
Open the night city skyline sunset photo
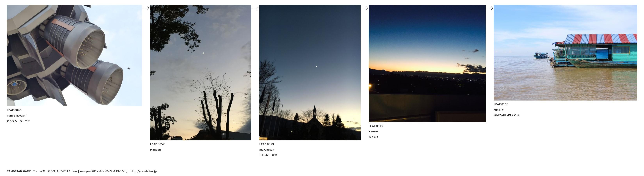coord(427,64)
